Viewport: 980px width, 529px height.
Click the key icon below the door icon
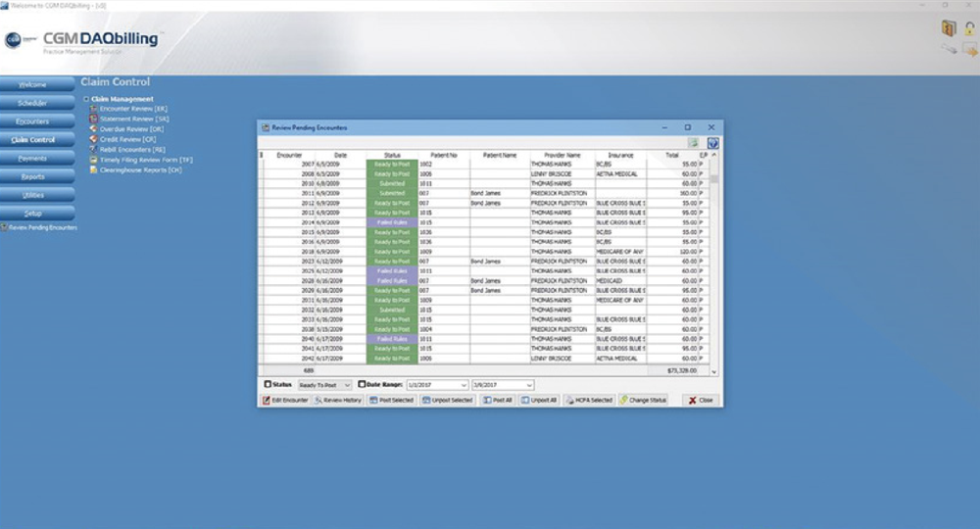[949, 49]
